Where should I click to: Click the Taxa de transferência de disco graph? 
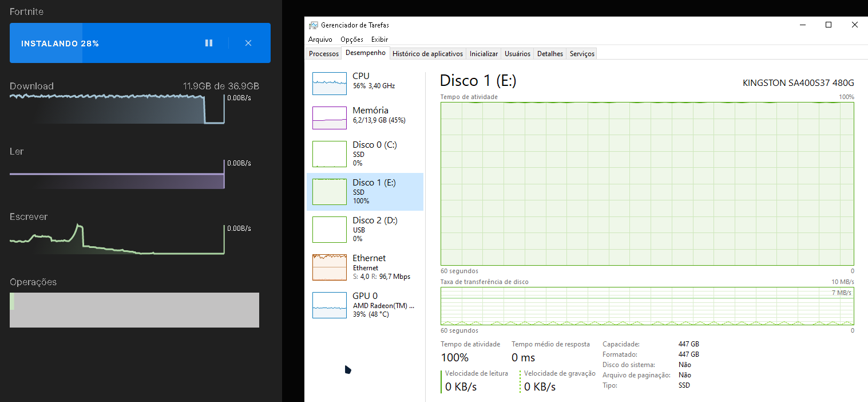(647, 306)
